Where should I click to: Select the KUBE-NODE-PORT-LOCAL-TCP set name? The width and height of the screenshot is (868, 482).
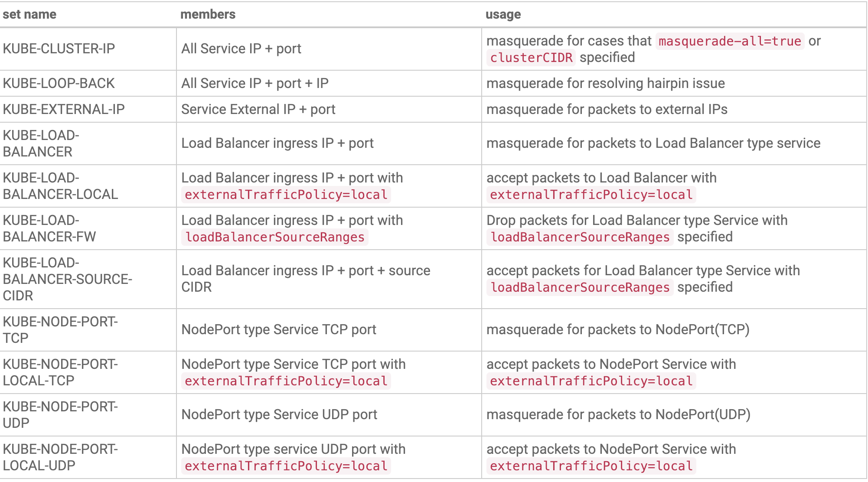coord(60,372)
